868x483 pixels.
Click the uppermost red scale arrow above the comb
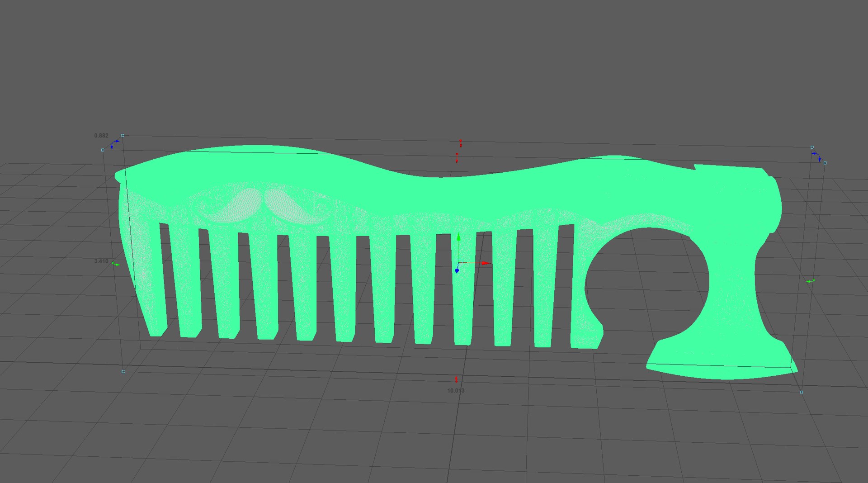461,143
